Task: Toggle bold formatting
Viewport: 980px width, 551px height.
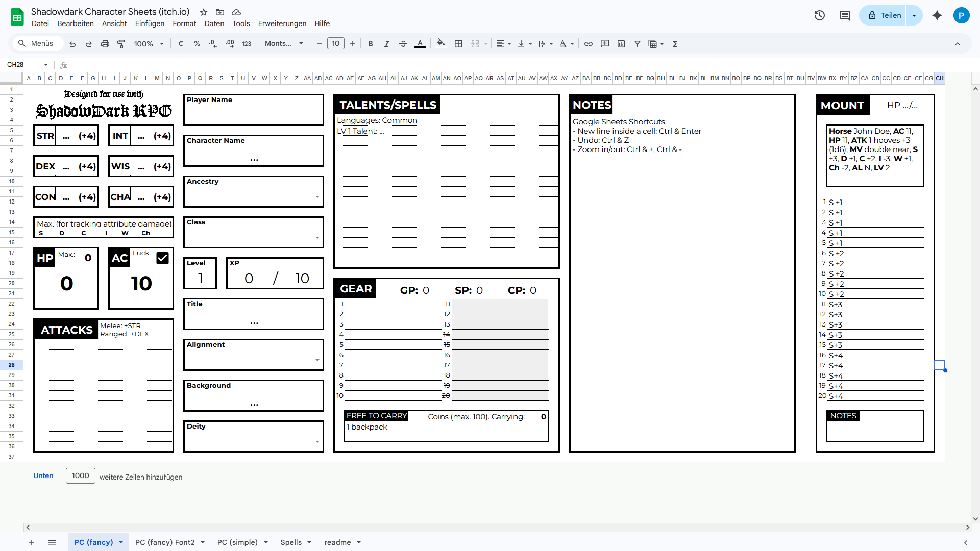Action: tap(371, 44)
